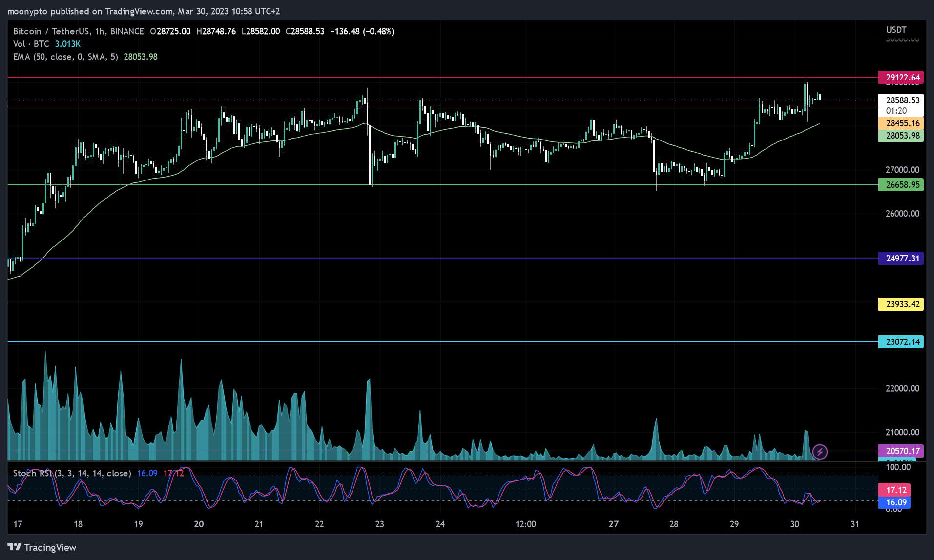Click the green 26658.95 support label
This screenshot has height=560, width=934.
pyautogui.click(x=901, y=185)
